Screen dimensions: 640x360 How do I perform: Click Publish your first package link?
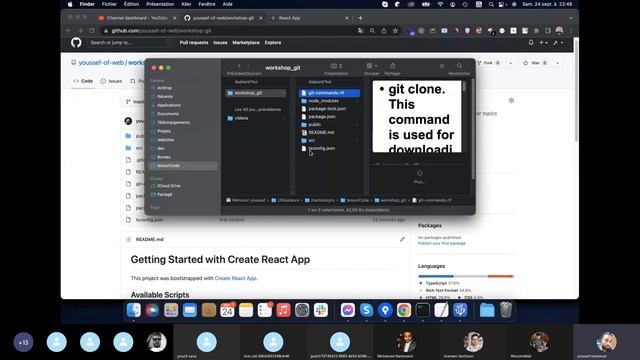442,243
